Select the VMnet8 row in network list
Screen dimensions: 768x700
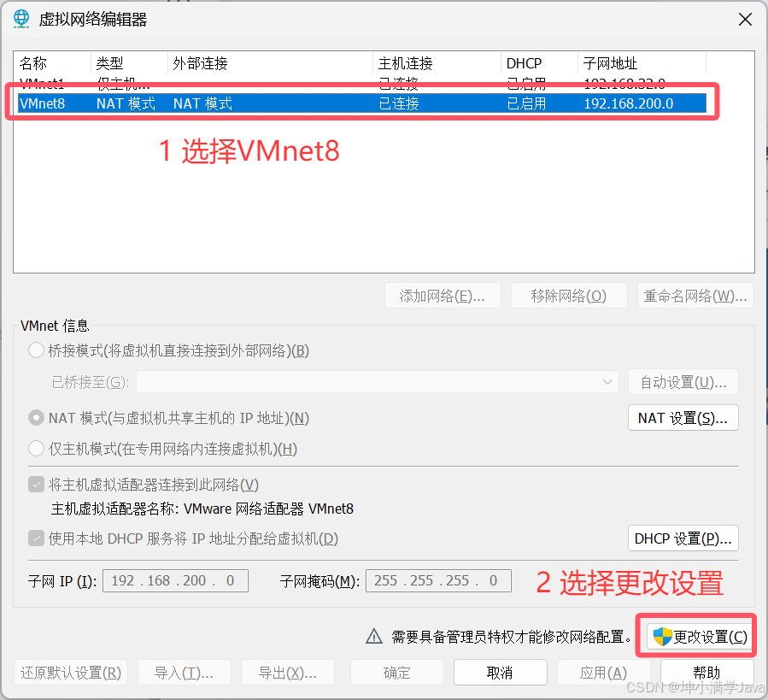[x=362, y=103]
